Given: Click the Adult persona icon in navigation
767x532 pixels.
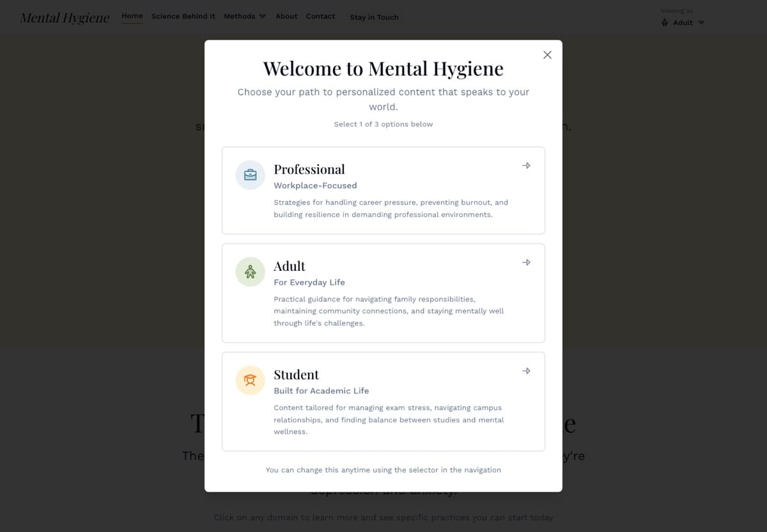Looking at the screenshot, I should point(665,22).
